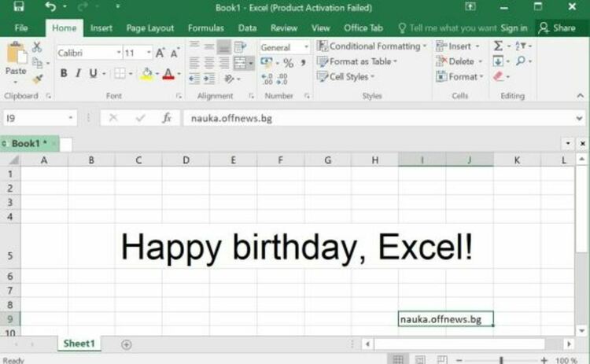The width and height of the screenshot is (590, 364).
Task: Center the cell text horizontally
Action: (x=208, y=63)
